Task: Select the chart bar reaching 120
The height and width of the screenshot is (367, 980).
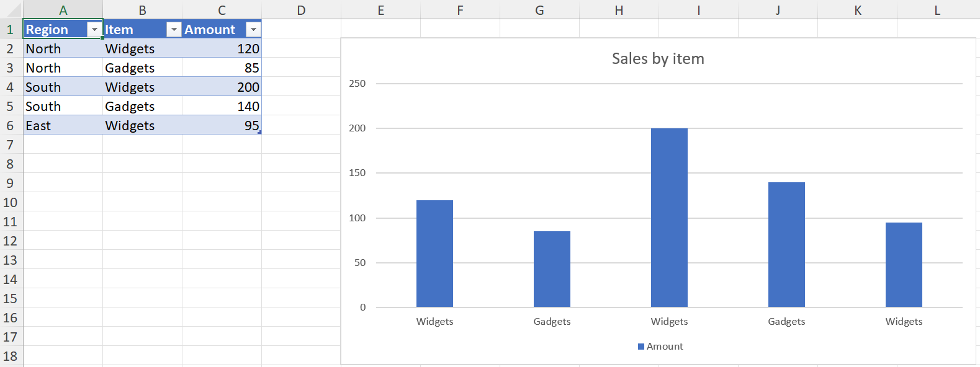Action: 434,254
